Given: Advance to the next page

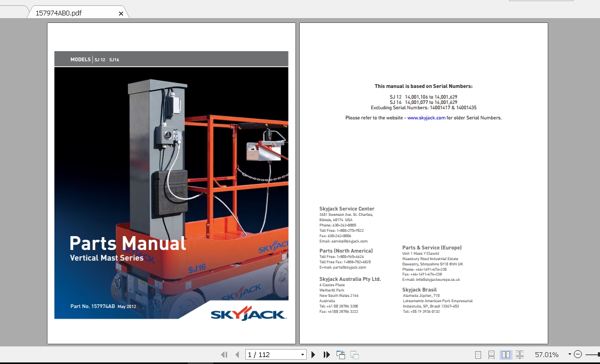Looking at the screenshot, I should coord(313,354).
